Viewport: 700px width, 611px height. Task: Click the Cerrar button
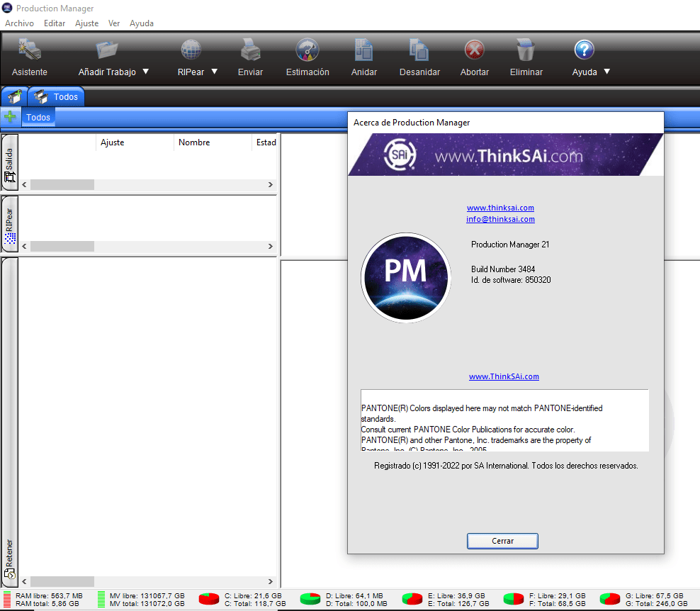[502, 541]
